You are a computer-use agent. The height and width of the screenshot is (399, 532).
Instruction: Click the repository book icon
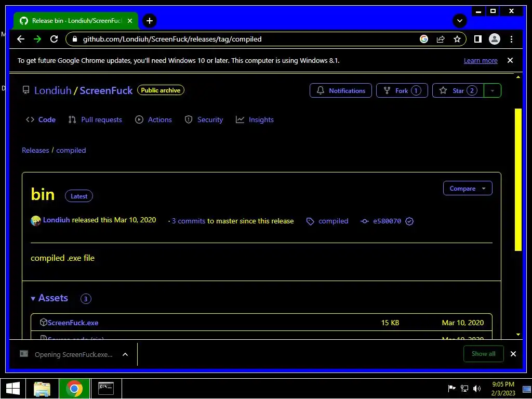pyautogui.click(x=26, y=90)
